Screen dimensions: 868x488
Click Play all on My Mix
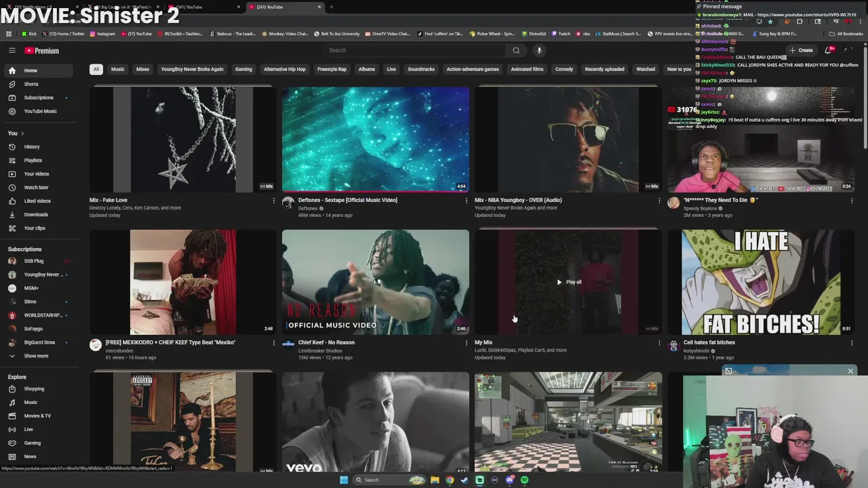click(569, 282)
